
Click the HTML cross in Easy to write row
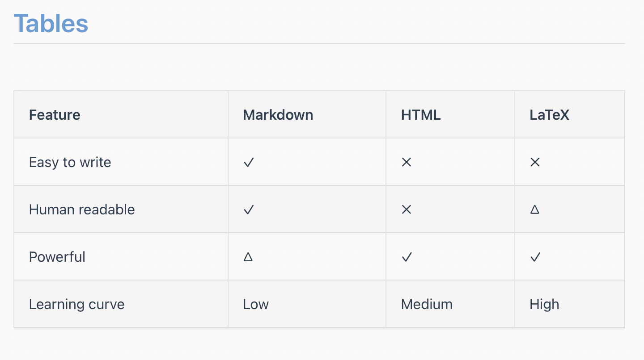pos(406,162)
